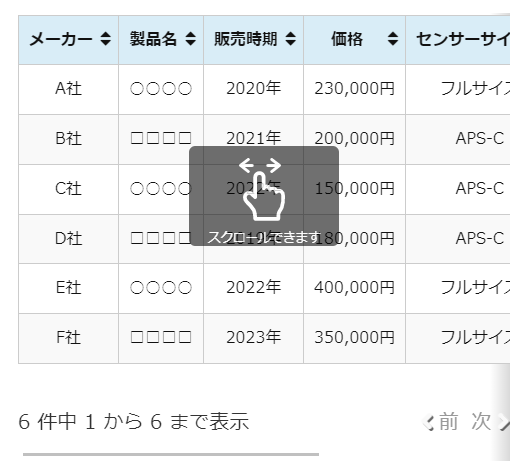Sort by メーカー column arrows
This screenshot has width=518, height=467.
(x=105, y=39)
